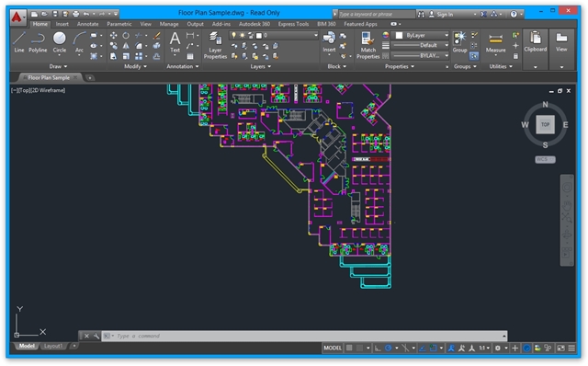The height and width of the screenshot is (366, 588).
Task: Click the TOP face of the ViewCube
Action: tap(545, 124)
